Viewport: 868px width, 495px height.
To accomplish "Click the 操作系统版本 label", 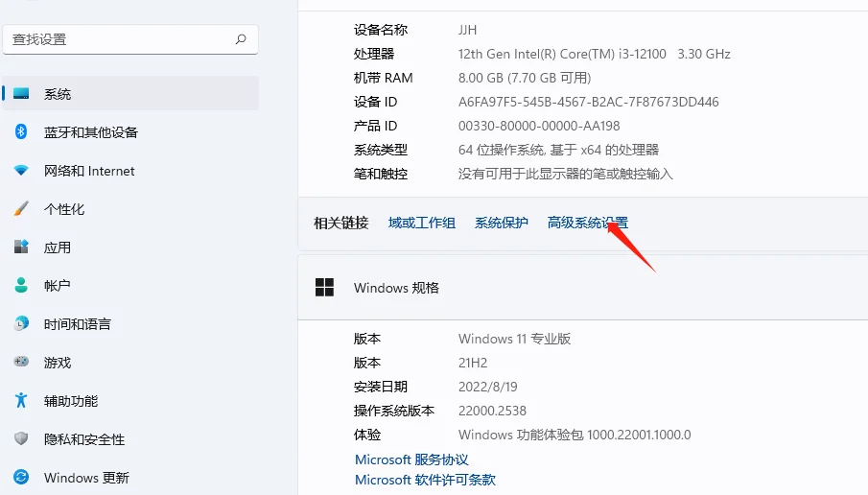I will click(393, 411).
